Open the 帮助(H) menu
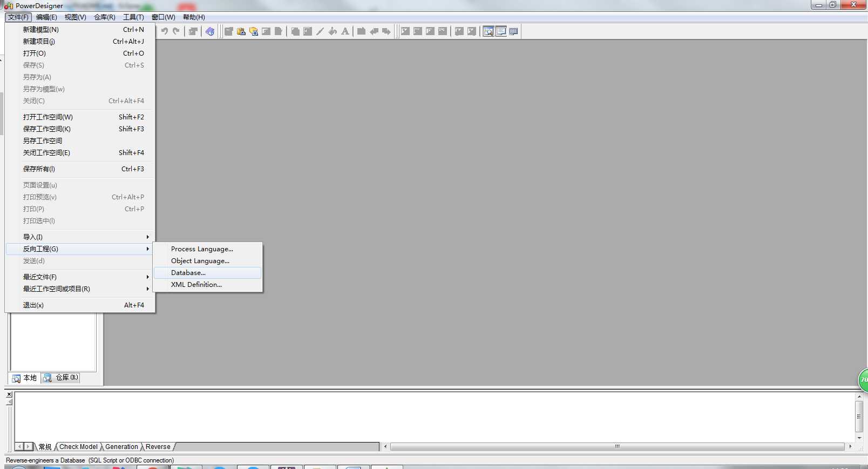Image resolution: width=868 pixels, height=469 pixels. click(194, 17)
